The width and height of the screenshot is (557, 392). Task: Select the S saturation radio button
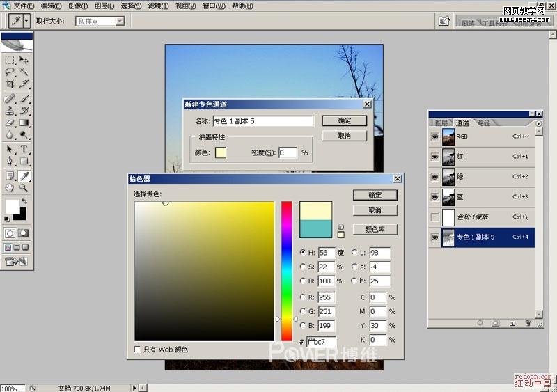[303, 267]
